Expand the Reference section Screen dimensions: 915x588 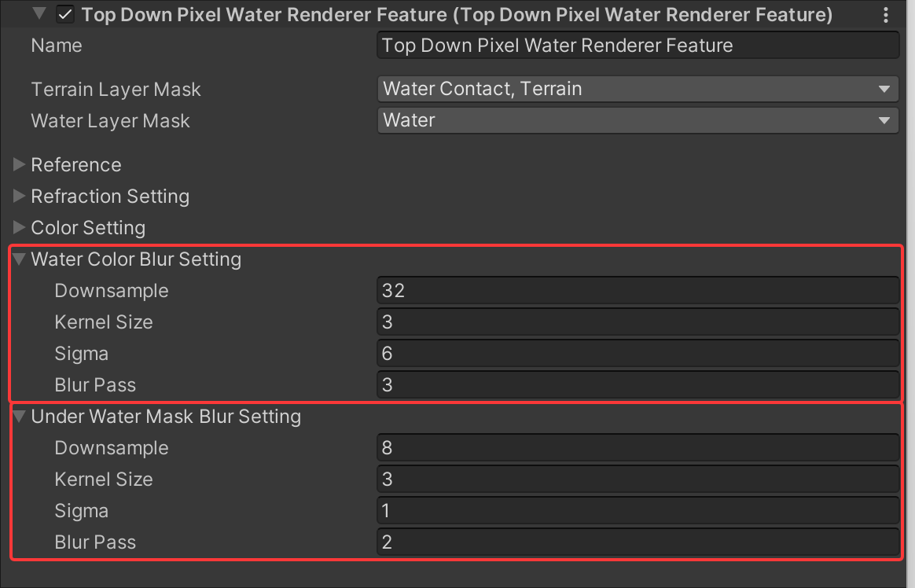[x=20, y=164]
